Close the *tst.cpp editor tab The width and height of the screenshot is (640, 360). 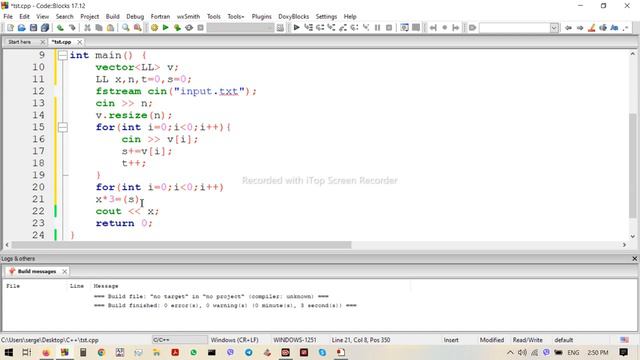tap(80, 42)
